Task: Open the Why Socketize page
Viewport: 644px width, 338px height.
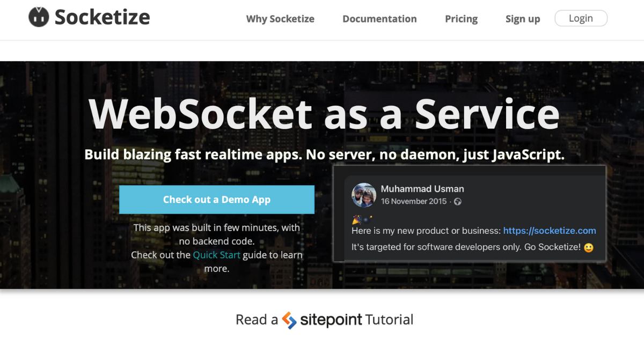Action: point(280,19)
